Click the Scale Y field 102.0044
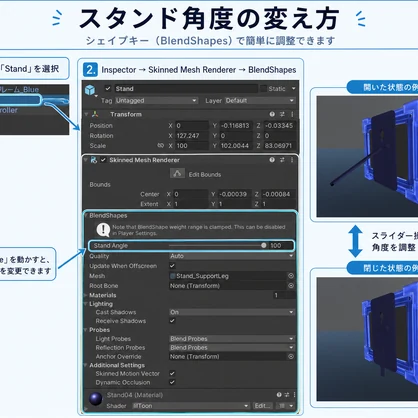Image resolution: width=418 pixels, height=418 pixels. pyautogui.click(x=235, y=146)
